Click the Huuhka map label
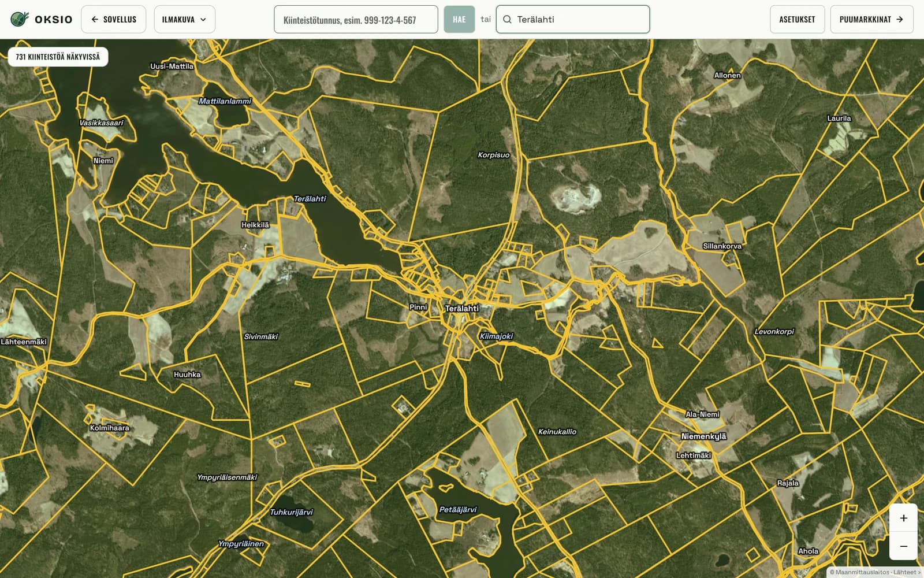Screen dimensions: 924x578 tap(188, 375)
